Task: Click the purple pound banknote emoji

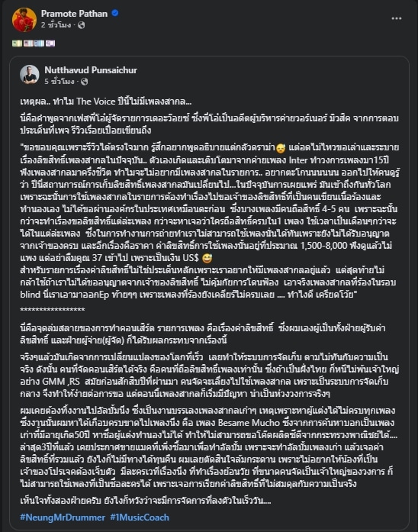Action: tap(50, 44)
